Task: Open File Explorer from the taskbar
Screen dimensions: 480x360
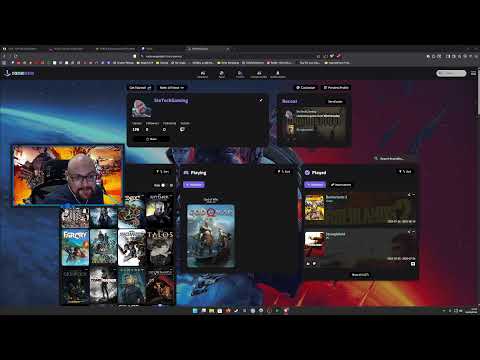Action: point(211,311)
